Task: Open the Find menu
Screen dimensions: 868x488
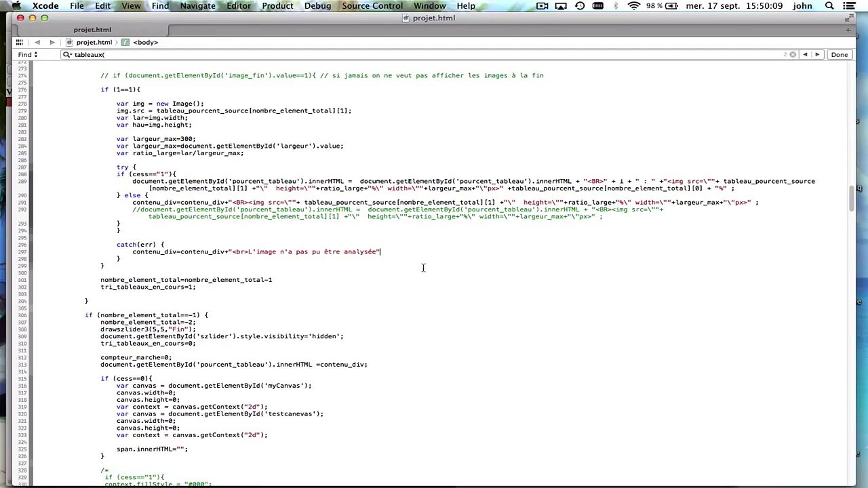Action: [160, 6]
